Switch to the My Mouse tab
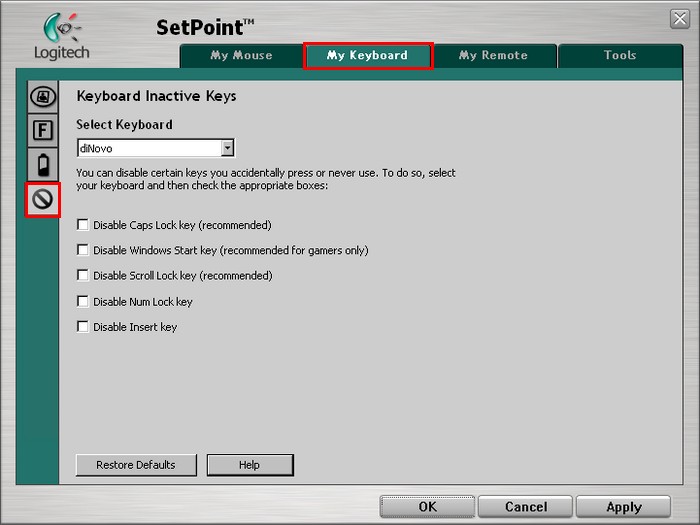The height and width of the screenshot is (525, 700). pos(241,56)
